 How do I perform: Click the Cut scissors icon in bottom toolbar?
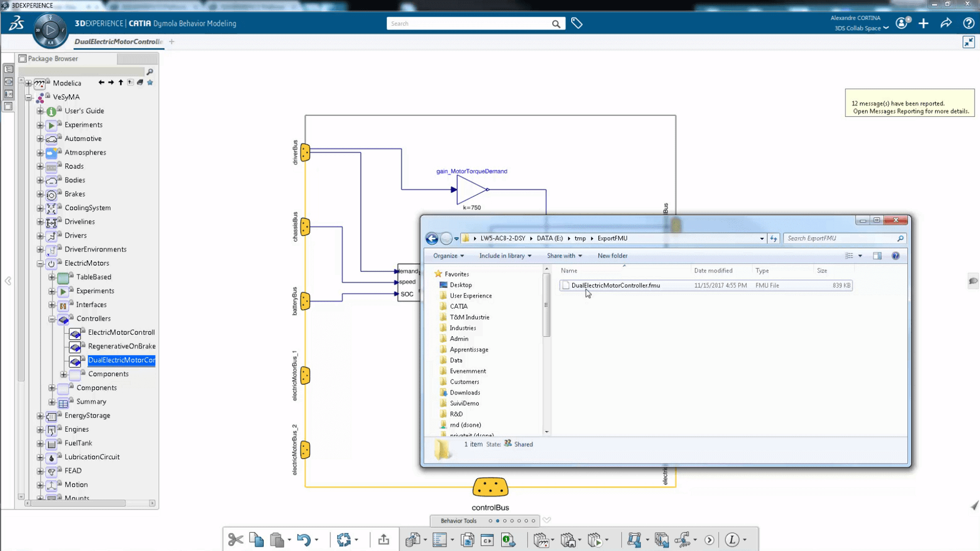[x=235, y=540]
